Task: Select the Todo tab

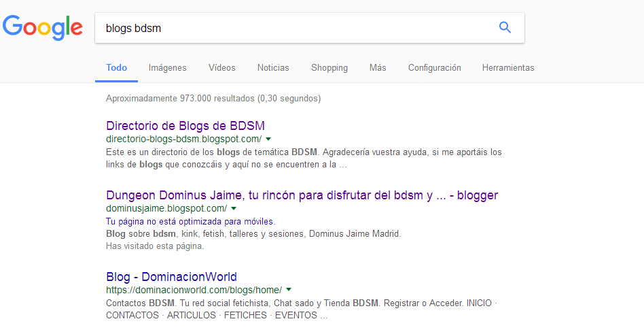Action: [116, 67]
